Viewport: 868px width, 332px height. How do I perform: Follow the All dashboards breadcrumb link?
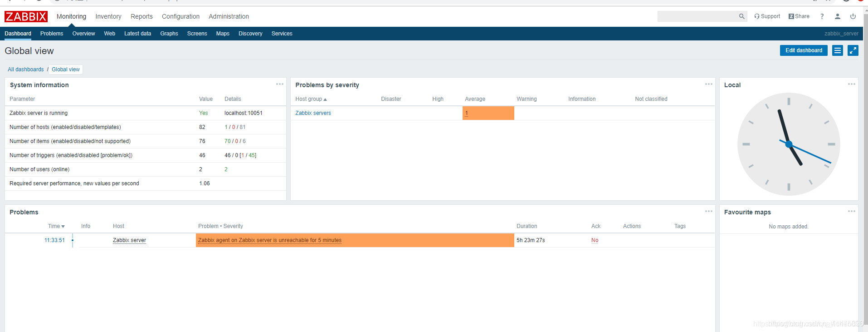pyautogui.click(x=26, y=69)
